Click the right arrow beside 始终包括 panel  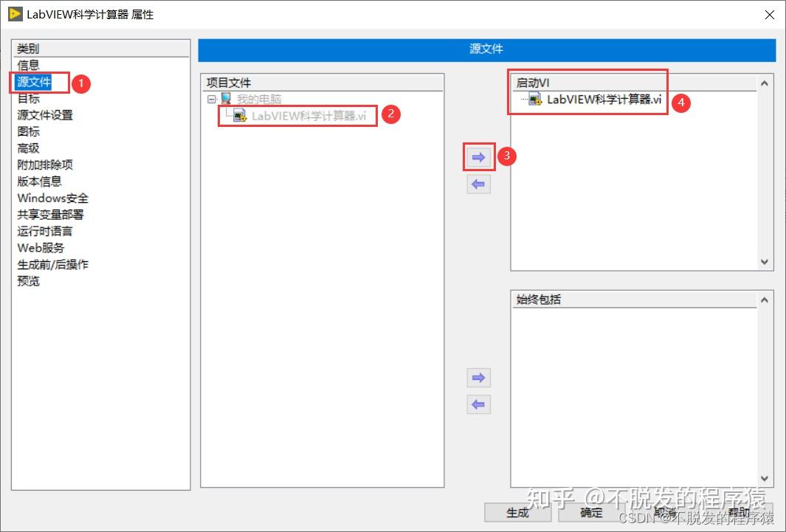tap(478, 377)
